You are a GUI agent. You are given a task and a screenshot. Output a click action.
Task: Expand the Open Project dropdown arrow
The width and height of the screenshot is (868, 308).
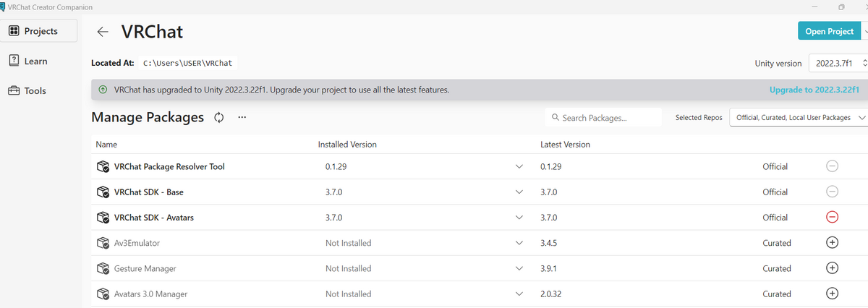(x=865, y=31)
